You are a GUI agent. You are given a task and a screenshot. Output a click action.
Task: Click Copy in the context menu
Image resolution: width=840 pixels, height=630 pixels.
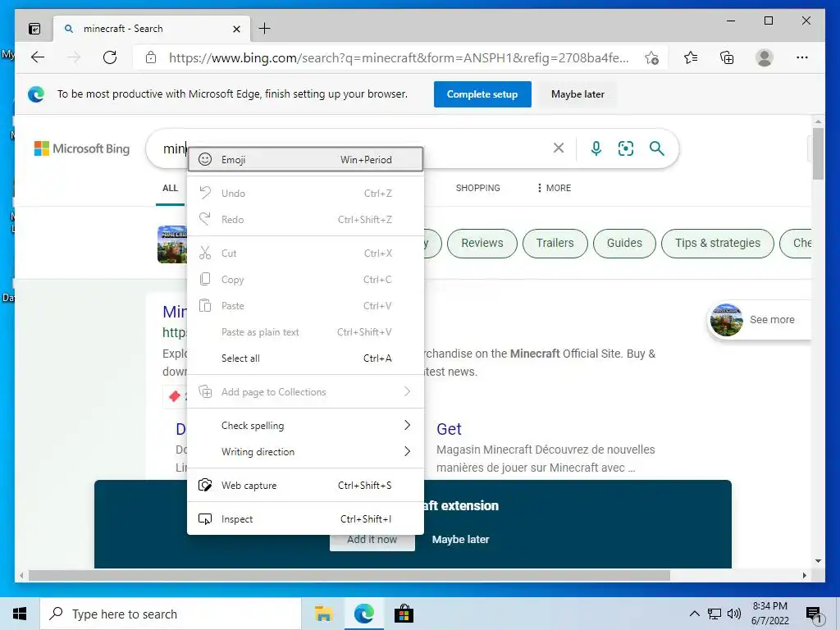pyautogui.click(x=305, y=279)
